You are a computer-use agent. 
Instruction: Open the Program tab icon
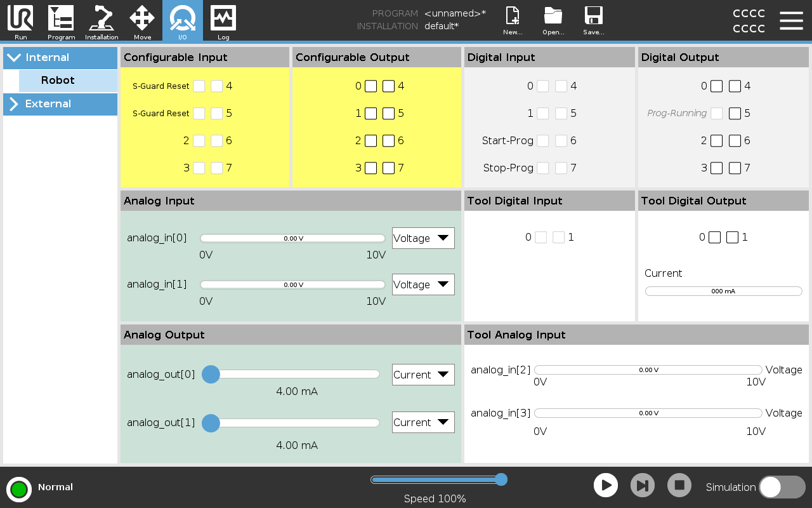click(x=61, y=21)
